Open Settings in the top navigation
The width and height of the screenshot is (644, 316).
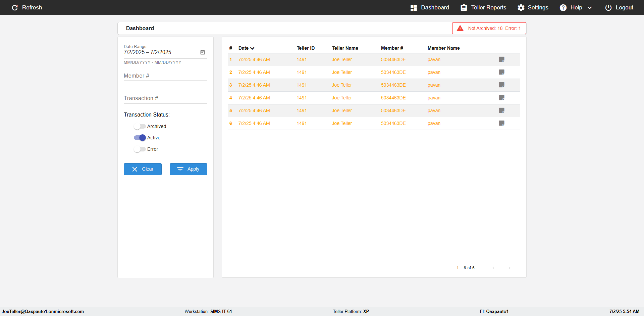point(533,8)
